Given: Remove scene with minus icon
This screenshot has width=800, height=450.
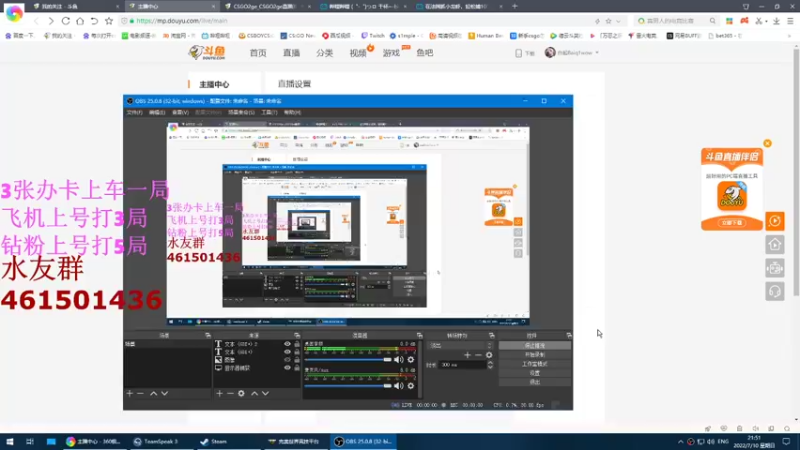Looking at the screenshot, I should pyautogui.click(x=140, y=393).
